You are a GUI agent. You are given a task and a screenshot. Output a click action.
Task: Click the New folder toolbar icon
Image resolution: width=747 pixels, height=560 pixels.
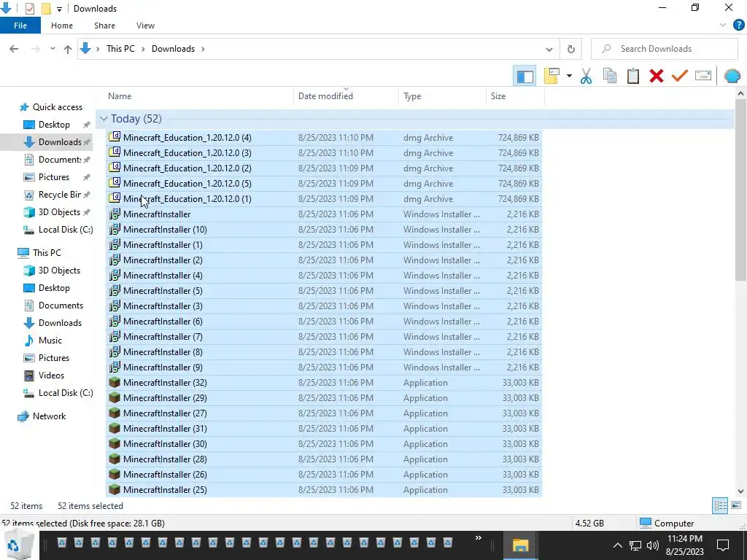pyautogui.click(x=551, y=76)
